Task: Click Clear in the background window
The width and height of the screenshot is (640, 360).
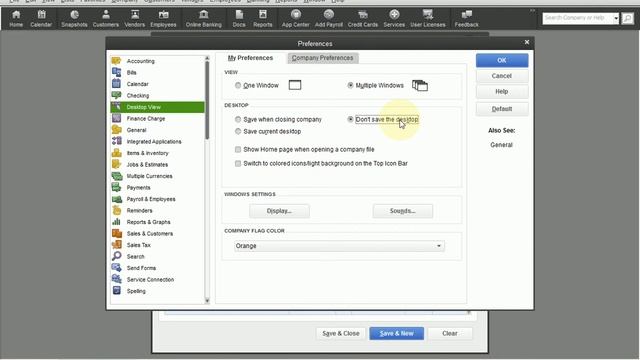Action: pyautogui.click(x=450, y=333)
